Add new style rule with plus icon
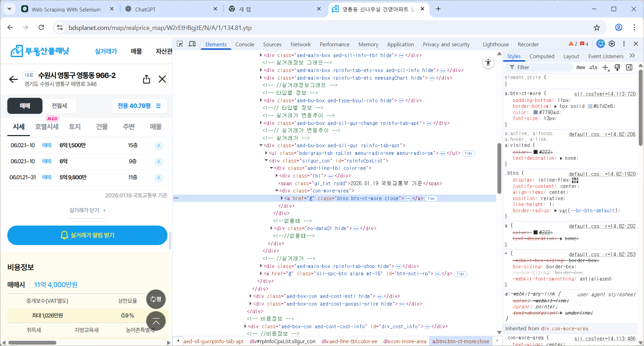Screen dimensions: 644x346 click(605, 68)
